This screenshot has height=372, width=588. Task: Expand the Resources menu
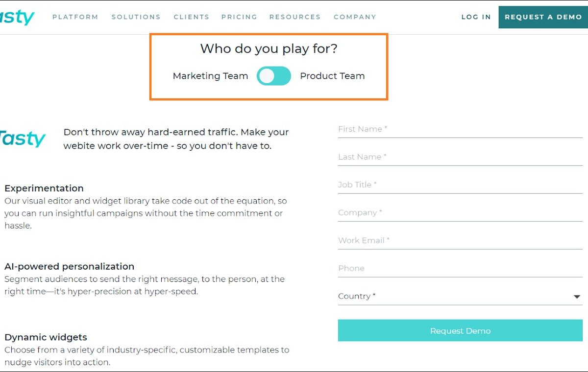click(294, 17)
